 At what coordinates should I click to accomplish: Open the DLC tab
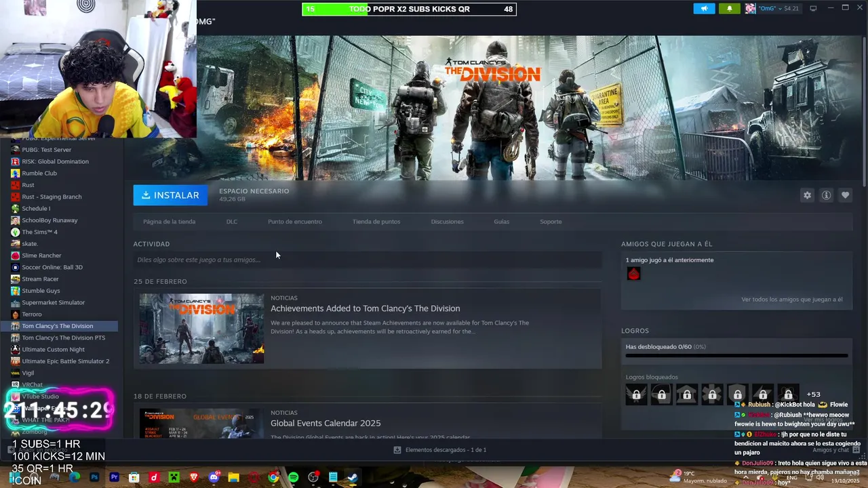click(x=232, y=222)
